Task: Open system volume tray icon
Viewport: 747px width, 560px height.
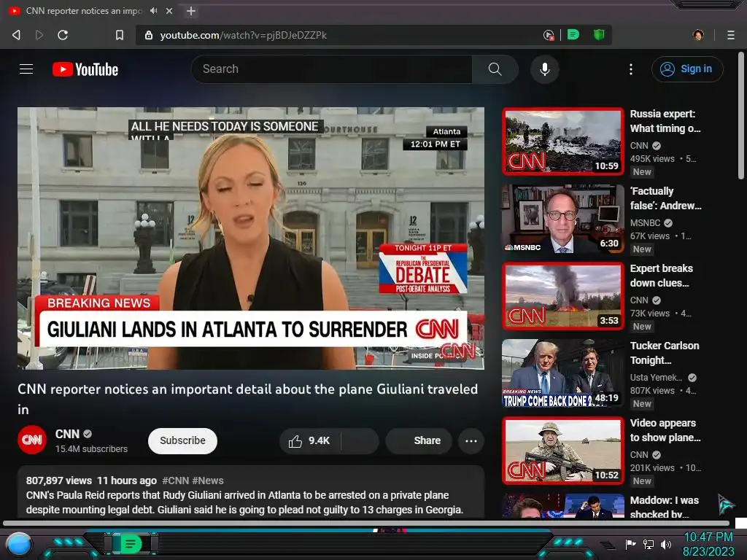Action: [x=665, y=544]
